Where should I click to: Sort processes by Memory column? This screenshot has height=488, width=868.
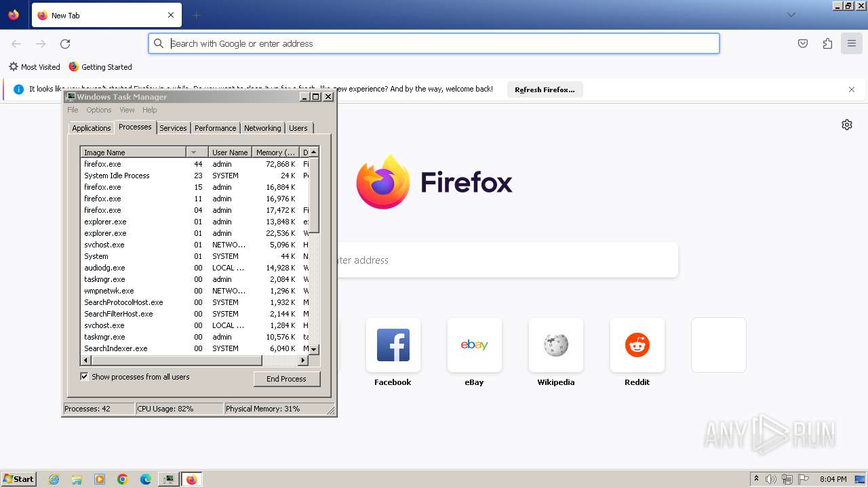coord(276,152)
